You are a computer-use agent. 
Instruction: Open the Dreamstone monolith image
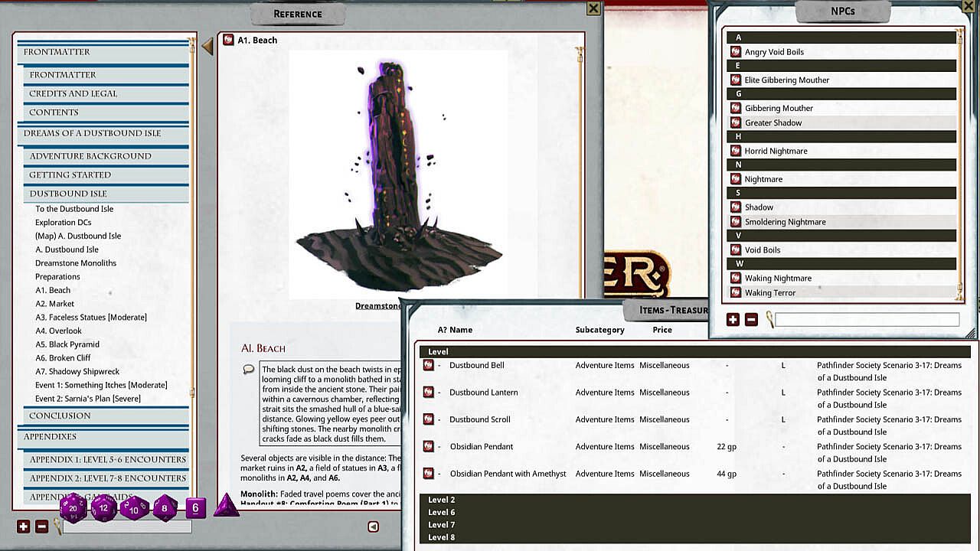pyautogui.click(x=399, y=173)
